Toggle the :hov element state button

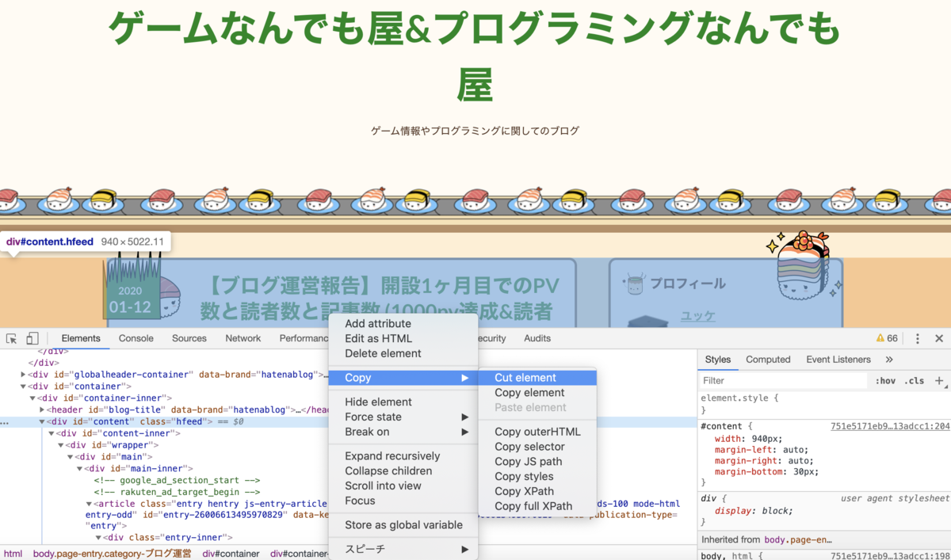[885, 381]
